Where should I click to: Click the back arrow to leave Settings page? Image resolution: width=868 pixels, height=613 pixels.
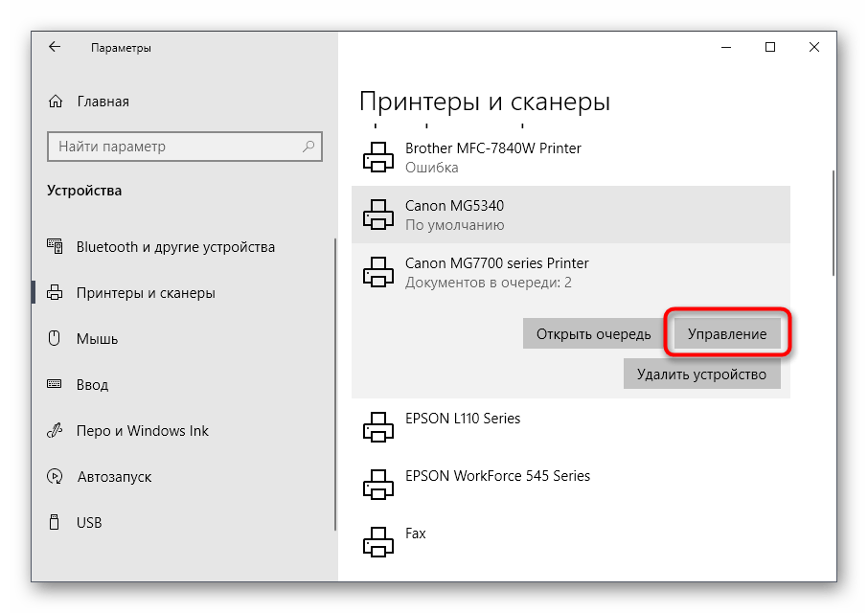tap(54, 47)
